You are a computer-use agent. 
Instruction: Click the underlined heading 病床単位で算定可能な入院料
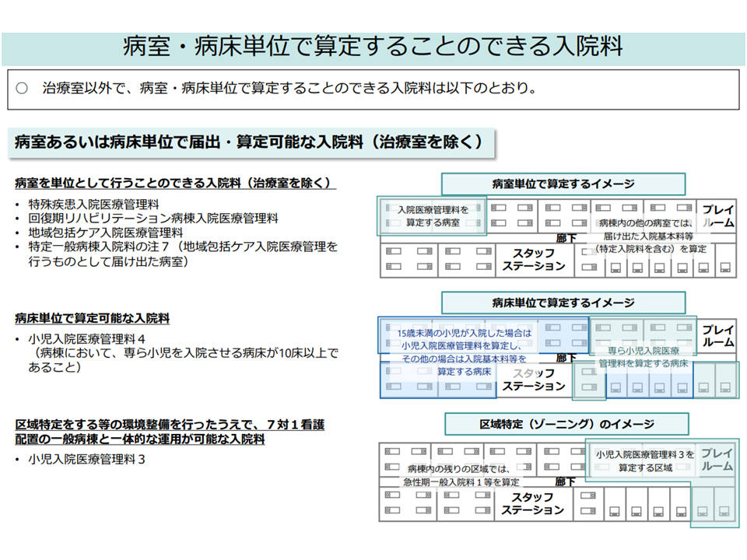pyautogui.click(x=92, y=318)
